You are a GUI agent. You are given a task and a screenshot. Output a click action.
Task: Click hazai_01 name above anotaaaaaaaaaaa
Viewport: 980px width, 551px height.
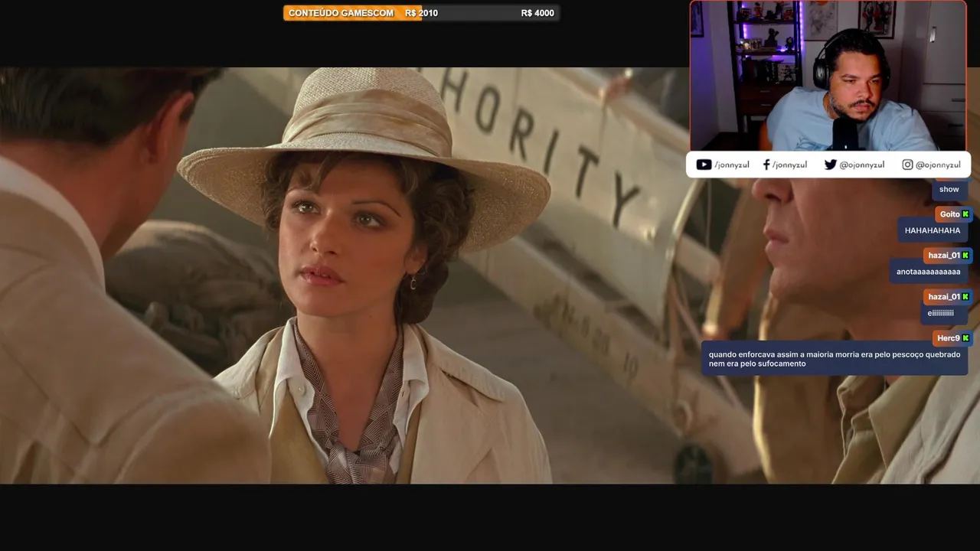click(944, 256)
